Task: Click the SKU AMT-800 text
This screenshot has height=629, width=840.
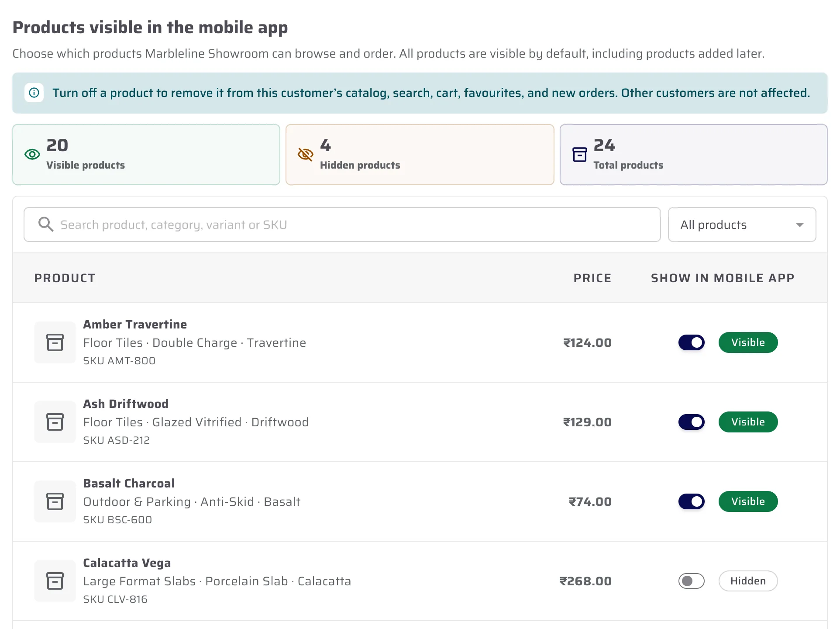Action: tap(119, 361)
